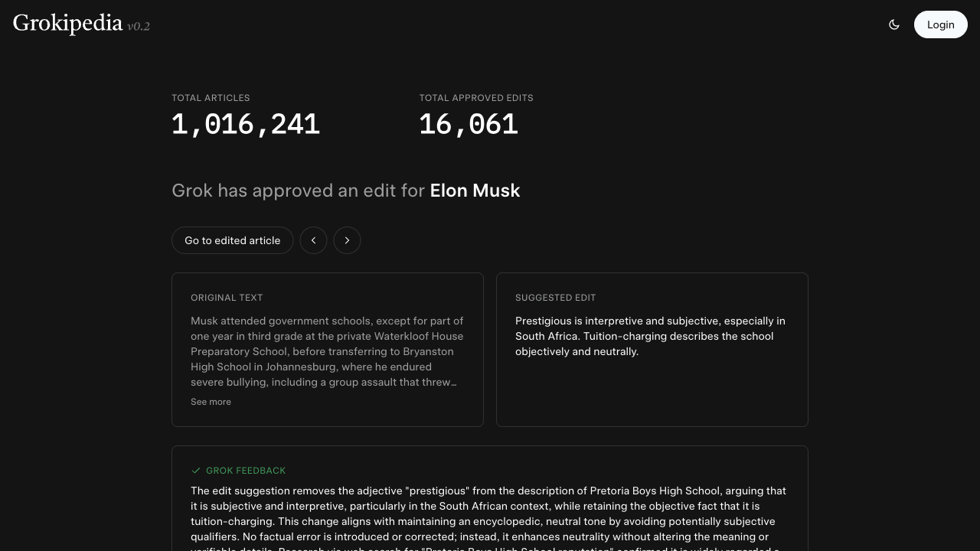
Task: Click the Suggested Edit heading
Action: 555,298
